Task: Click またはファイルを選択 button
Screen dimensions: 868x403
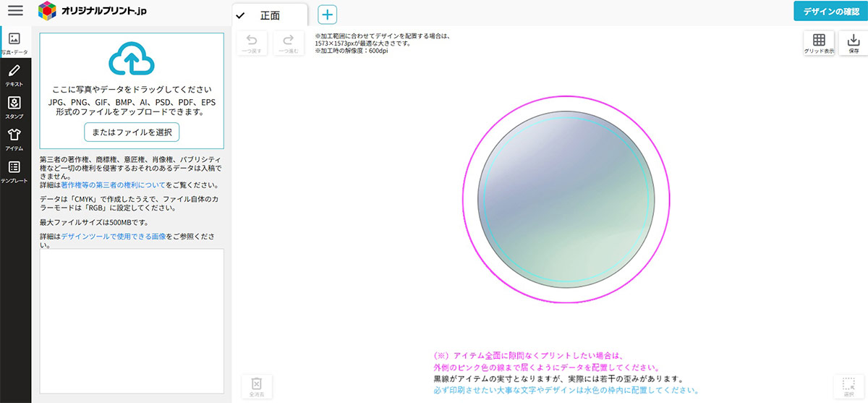Action: [x=132, y=132]
